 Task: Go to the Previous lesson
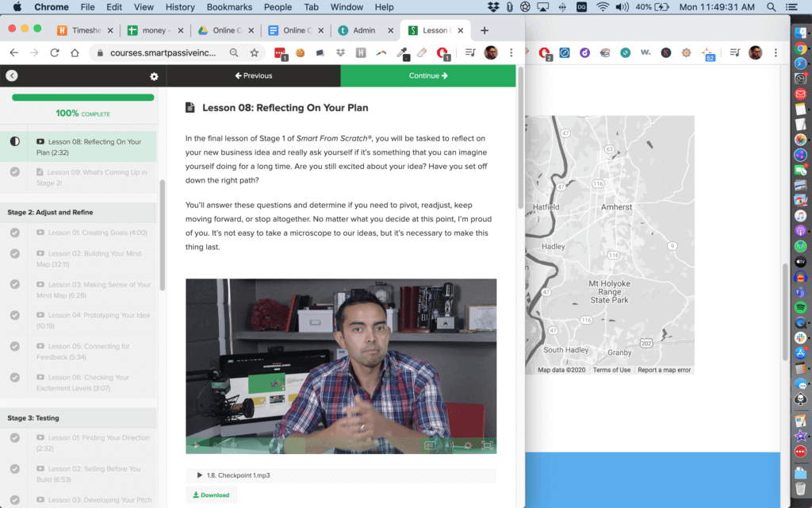[x=254, y=75]
